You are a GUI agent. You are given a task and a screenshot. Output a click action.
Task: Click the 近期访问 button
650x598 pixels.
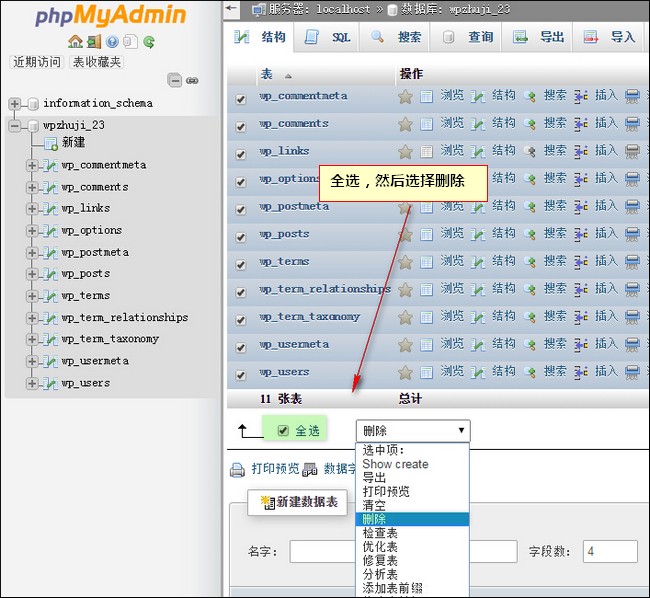pos(37,62)
